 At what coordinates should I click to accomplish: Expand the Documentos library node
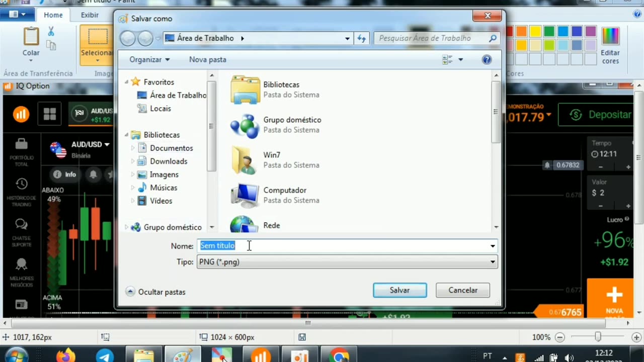[133, 148]
